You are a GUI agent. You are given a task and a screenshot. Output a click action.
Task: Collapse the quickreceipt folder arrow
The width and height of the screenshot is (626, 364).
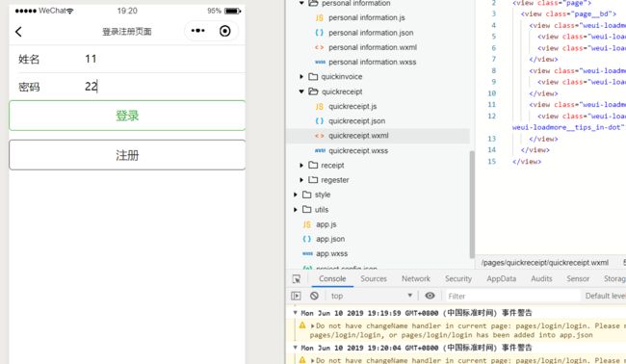[301, 91]
